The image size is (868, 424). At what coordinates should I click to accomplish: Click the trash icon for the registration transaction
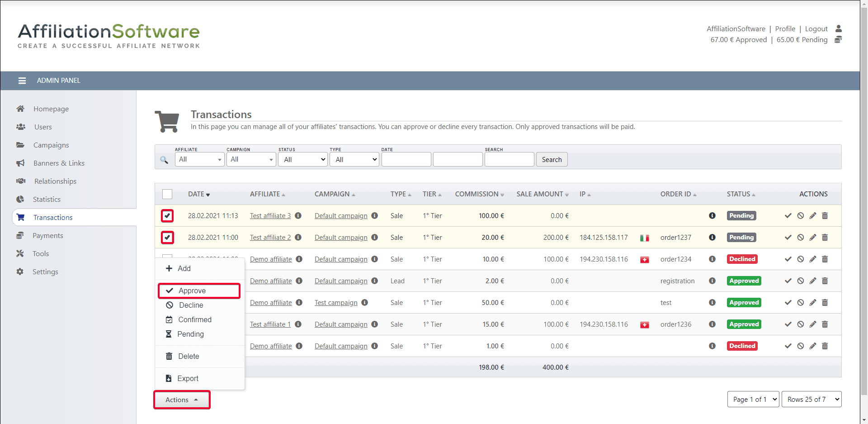click(x=825, y=281)
